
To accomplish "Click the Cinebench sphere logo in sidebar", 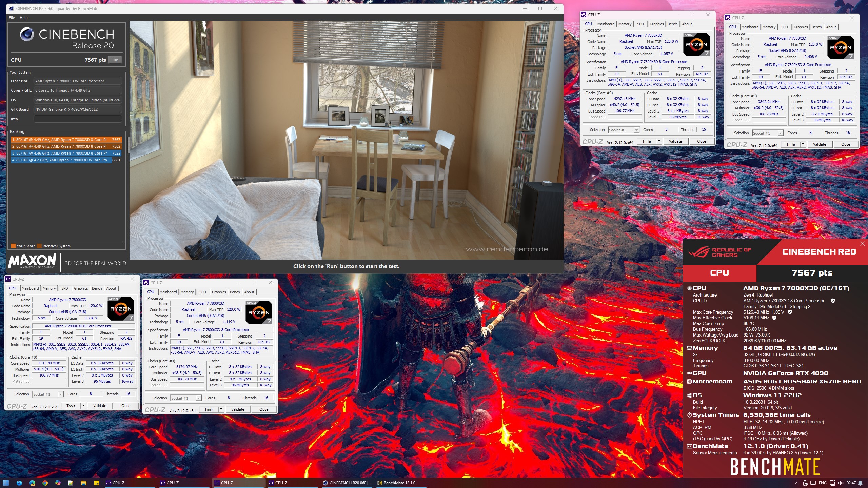I will (27, 34).
